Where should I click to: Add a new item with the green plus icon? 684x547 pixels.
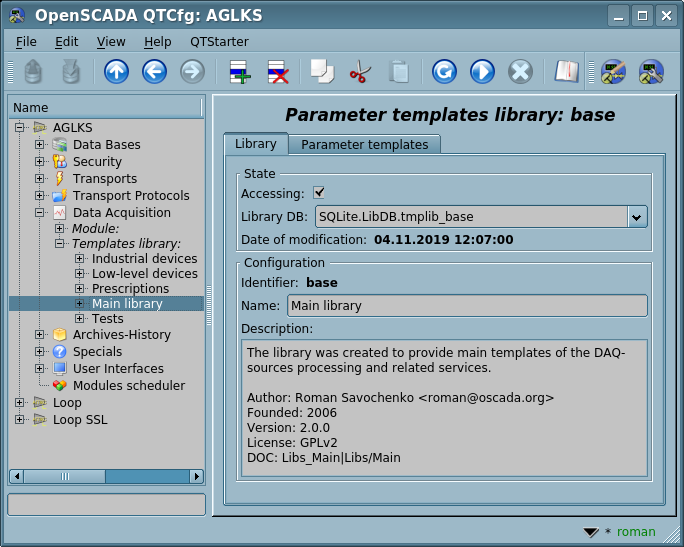[239, 72]
